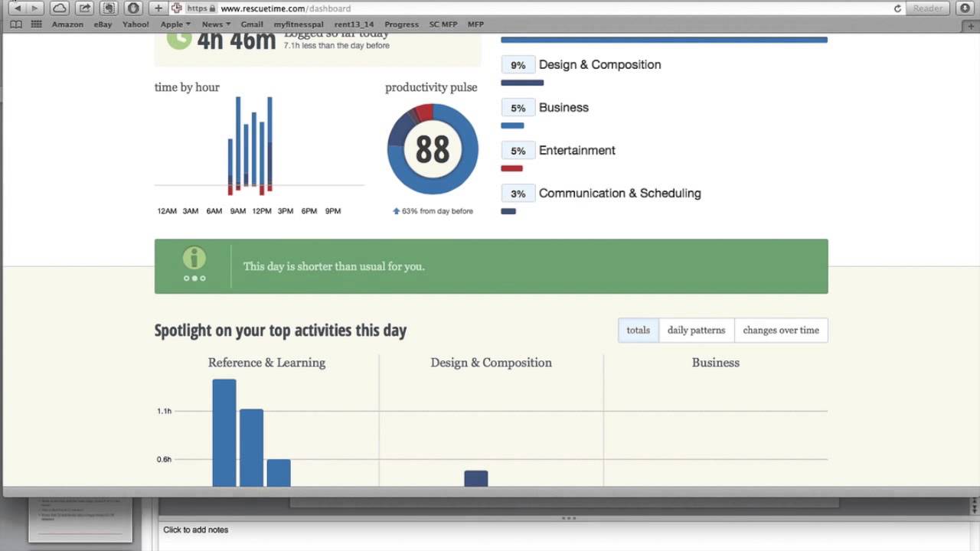Open the Amazon bookmark
The image size is (980, 551).
67,24
